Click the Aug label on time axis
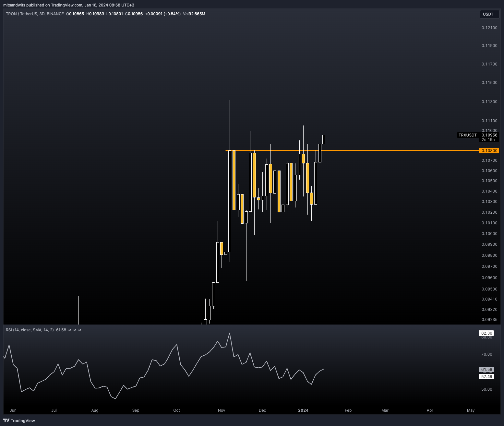 (x=95, y=410)
